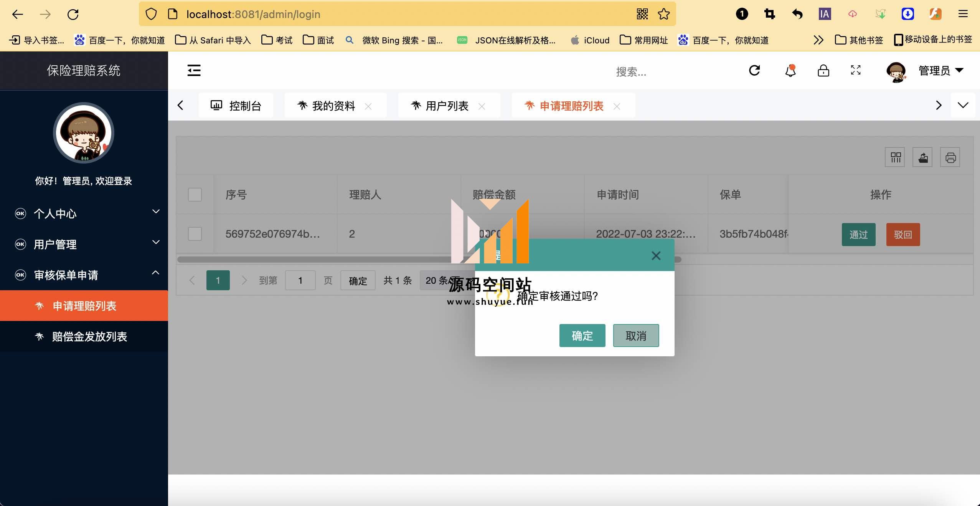Viewport: 980px width, 506px height.
Task: Open notifications bell icon
Action: [x=790, y=70]
